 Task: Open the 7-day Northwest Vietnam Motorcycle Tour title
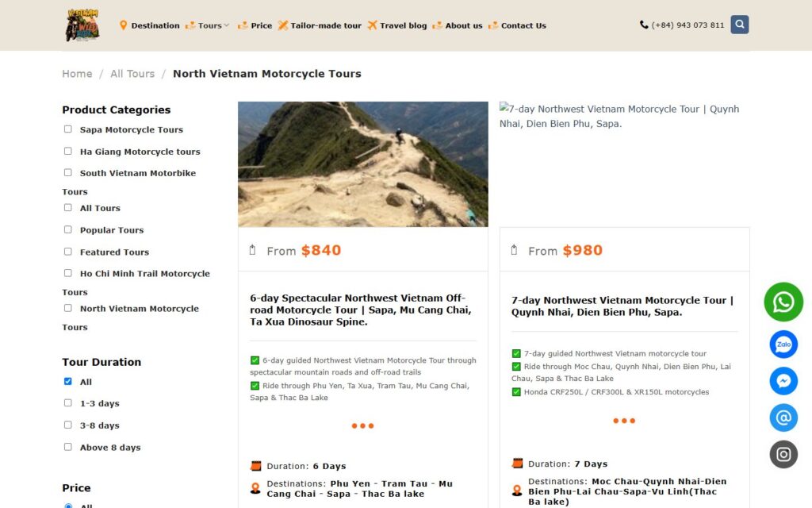click(622, 306)
